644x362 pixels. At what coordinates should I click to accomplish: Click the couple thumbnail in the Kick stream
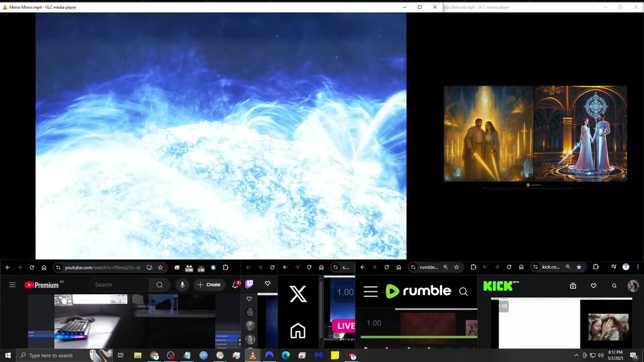point(608,327)
